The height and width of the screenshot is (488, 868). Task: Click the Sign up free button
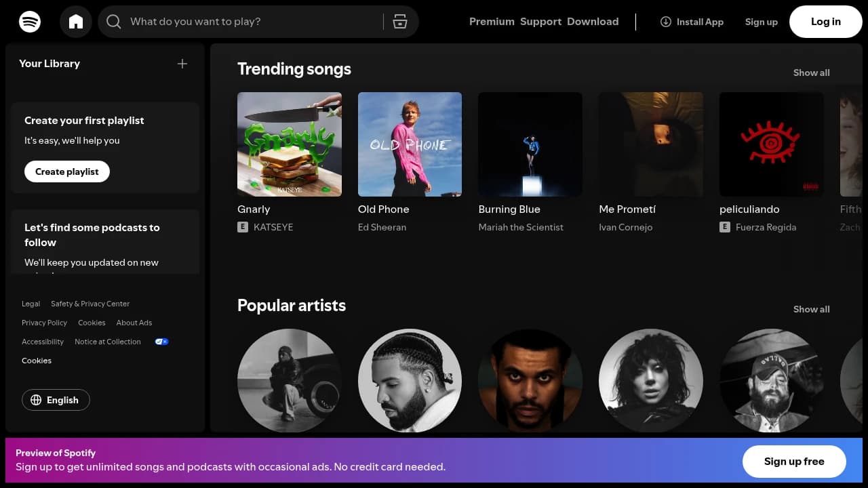click(794, 462)
